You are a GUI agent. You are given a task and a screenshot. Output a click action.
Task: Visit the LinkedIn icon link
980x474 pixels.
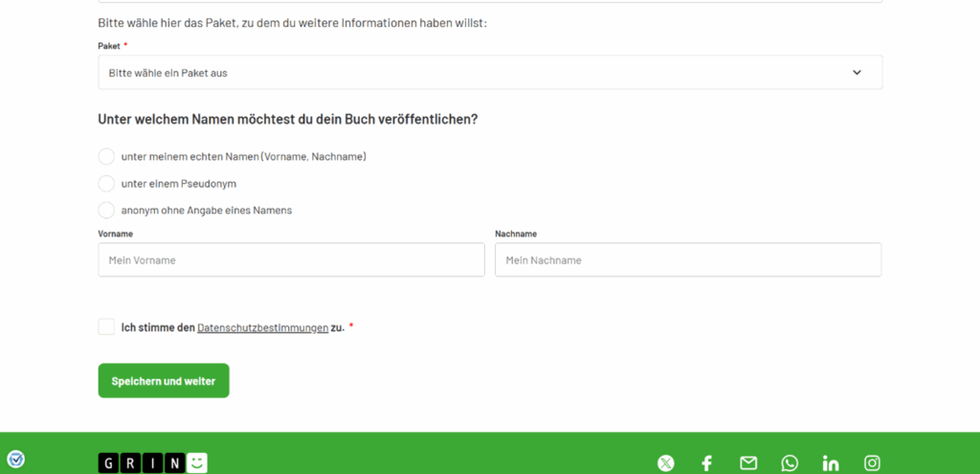tap(831, 463)
